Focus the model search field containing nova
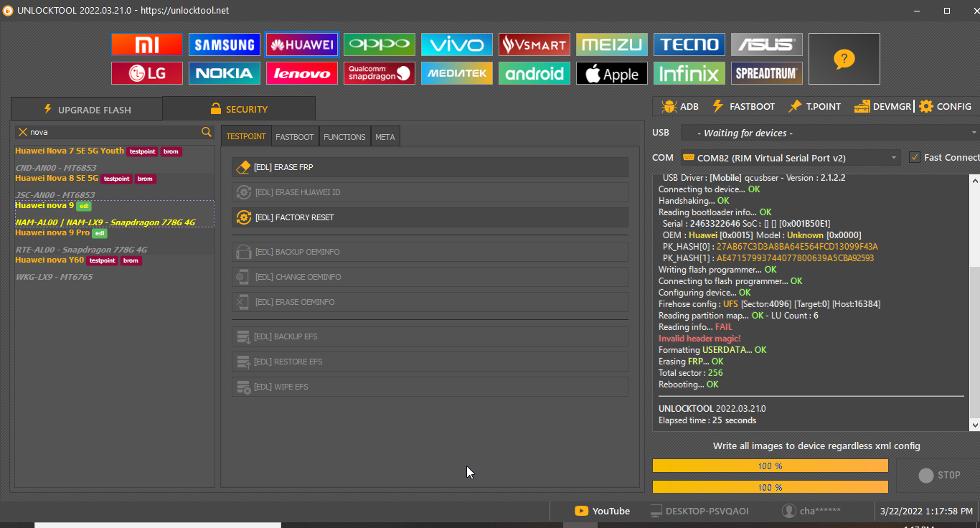The image size is (980, 528). (x=115, y=132)
